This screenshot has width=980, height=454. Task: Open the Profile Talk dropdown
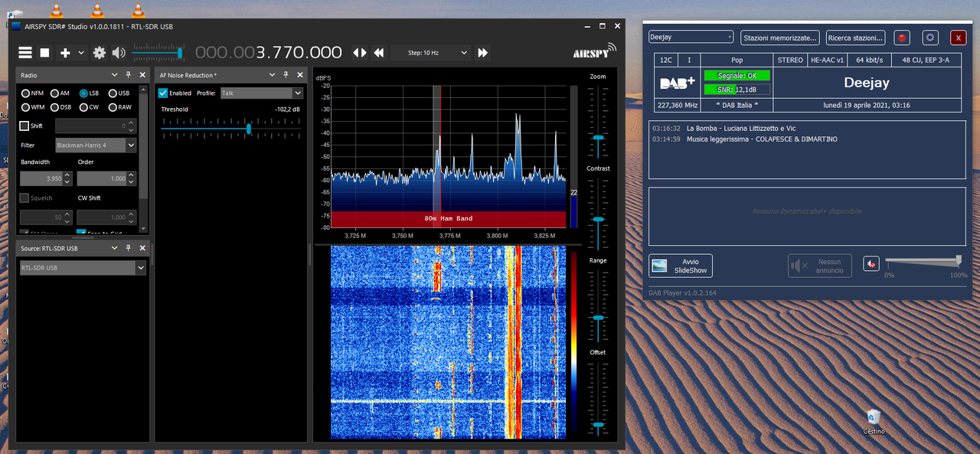(x=262, y=93)
